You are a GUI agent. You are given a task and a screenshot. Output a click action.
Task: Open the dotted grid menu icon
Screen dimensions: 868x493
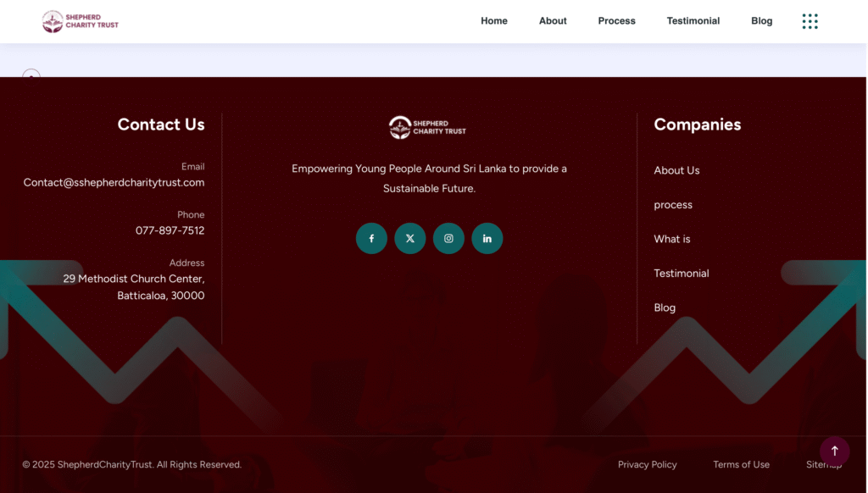(810, 21)
